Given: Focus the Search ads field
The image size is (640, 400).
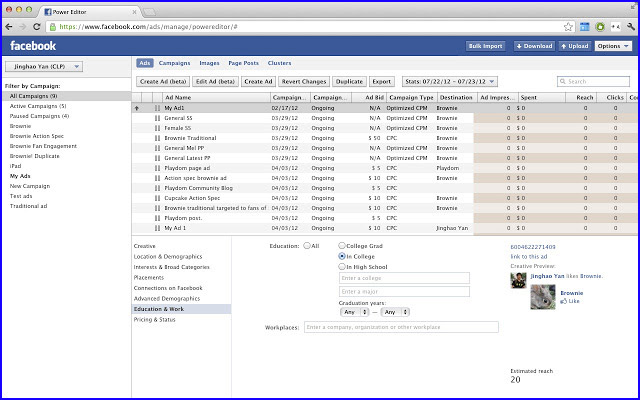Looking at the screenshot, I should point(593,82).
